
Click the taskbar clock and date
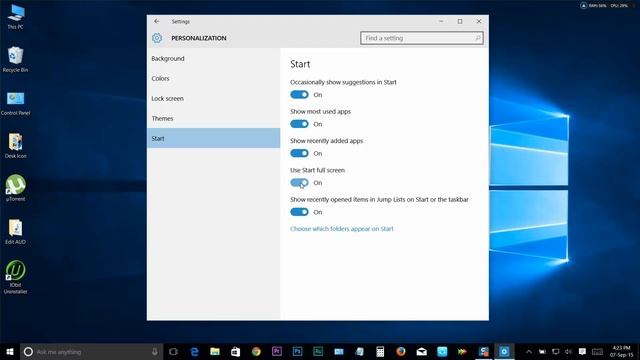(622, 352)
